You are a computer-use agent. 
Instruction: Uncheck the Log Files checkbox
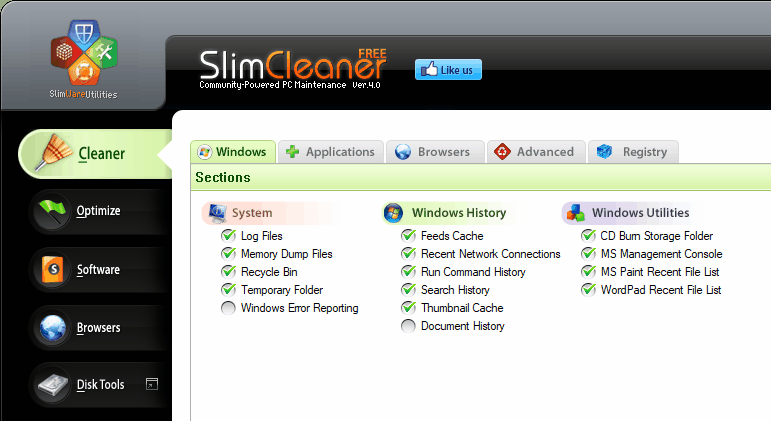[x=229, y=236]
